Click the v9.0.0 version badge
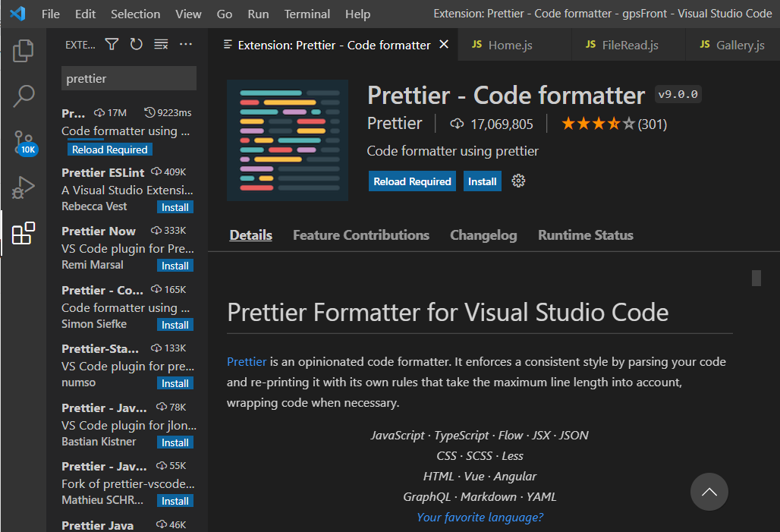The height and width of the screenshot is (532, 780). click(678, 94)
